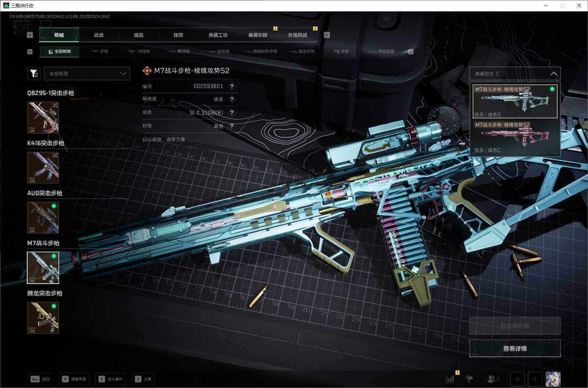
Task: Click the Esc 返回 button
Action: [x=40, y=379]
